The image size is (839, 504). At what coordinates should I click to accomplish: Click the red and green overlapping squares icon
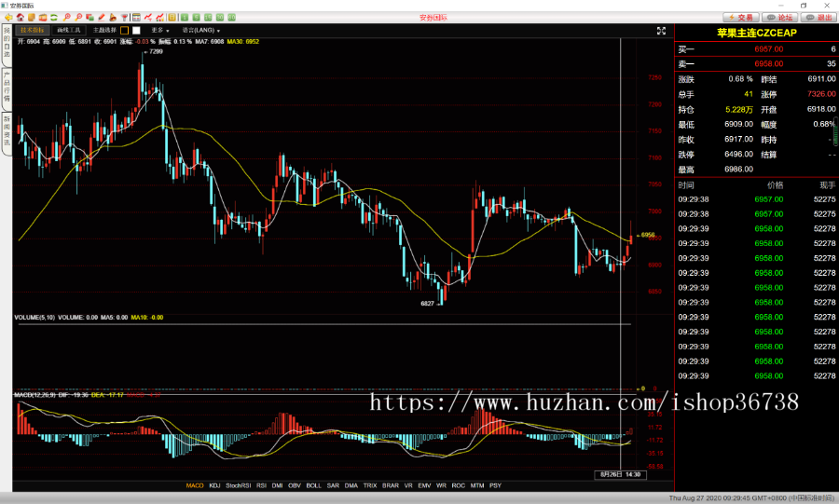point(89,18)
